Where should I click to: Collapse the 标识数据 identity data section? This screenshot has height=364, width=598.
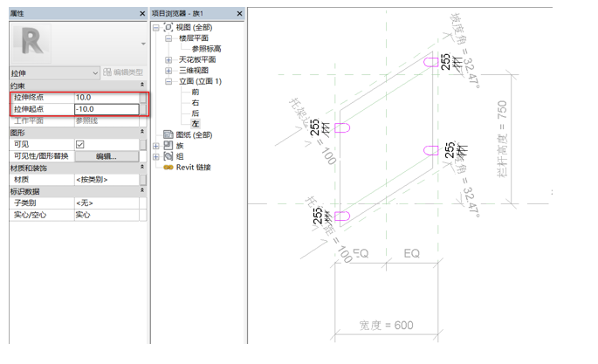pyautogui.click(x=142, y=190)
